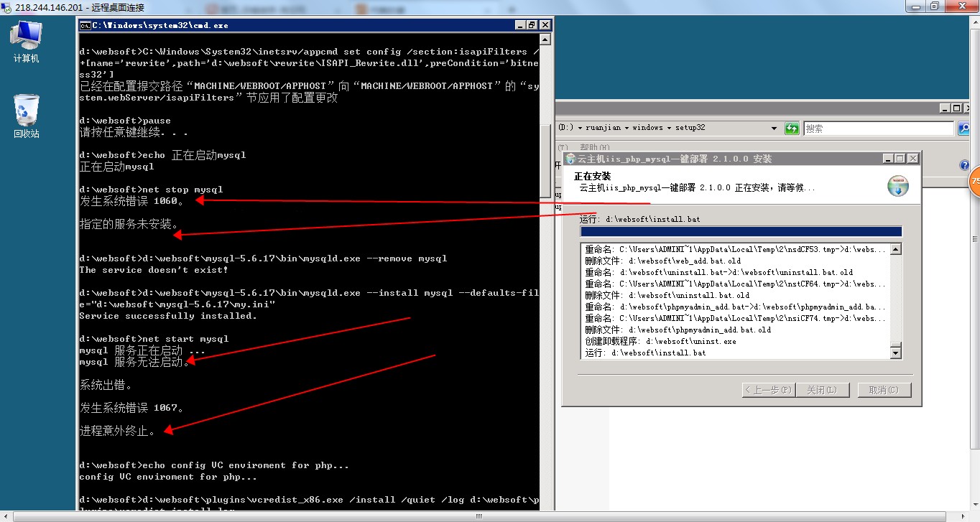Expand the ruanjian breadcrumb dropdown arrow
980x522 pixels.
click(x=626, y=128)
